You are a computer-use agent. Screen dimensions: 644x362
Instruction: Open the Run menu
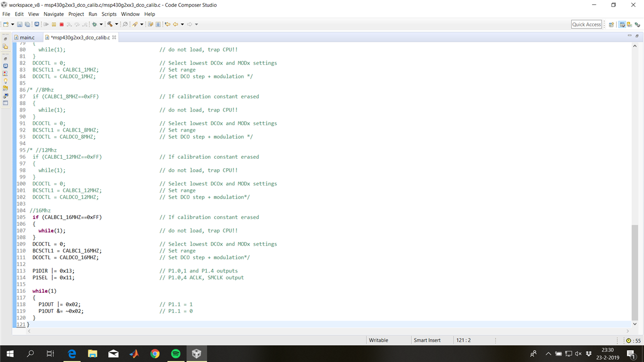point(93,14)
